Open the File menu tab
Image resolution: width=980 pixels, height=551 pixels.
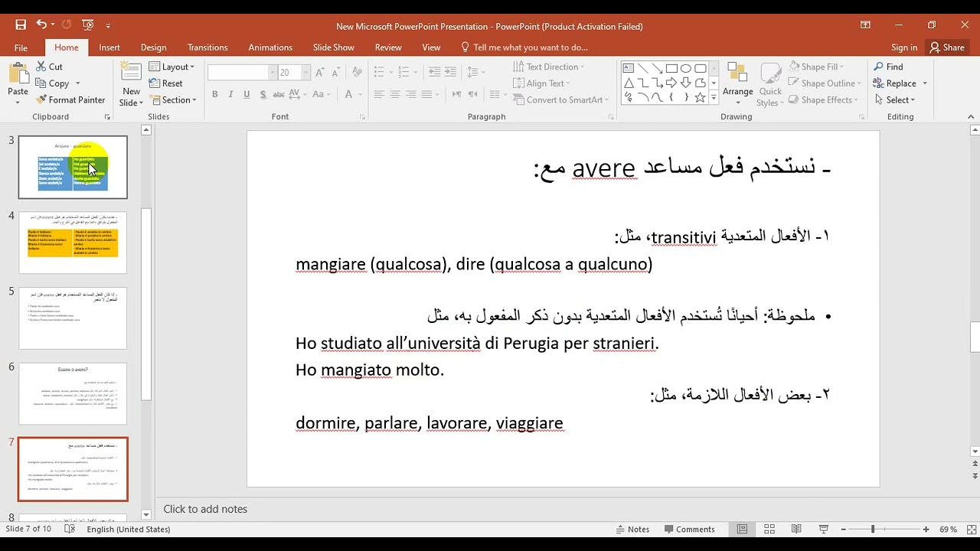click(21, 47)
